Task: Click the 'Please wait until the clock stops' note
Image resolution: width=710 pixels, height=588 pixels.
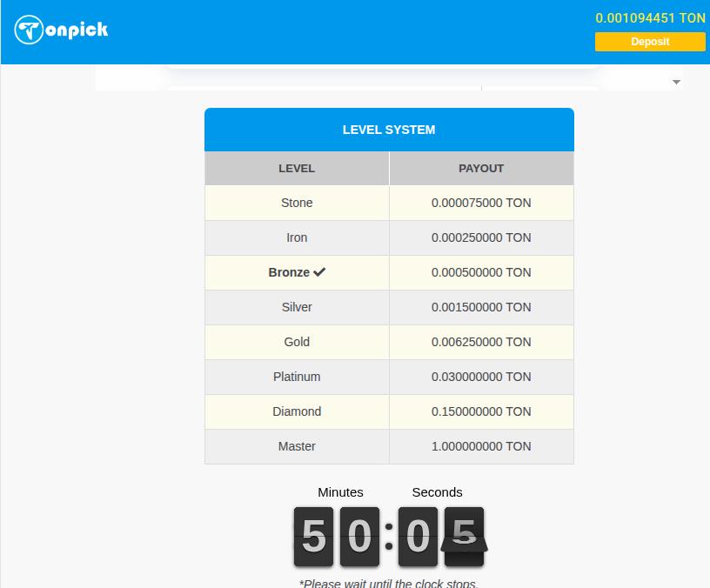Action: click(x=389, y=583)
